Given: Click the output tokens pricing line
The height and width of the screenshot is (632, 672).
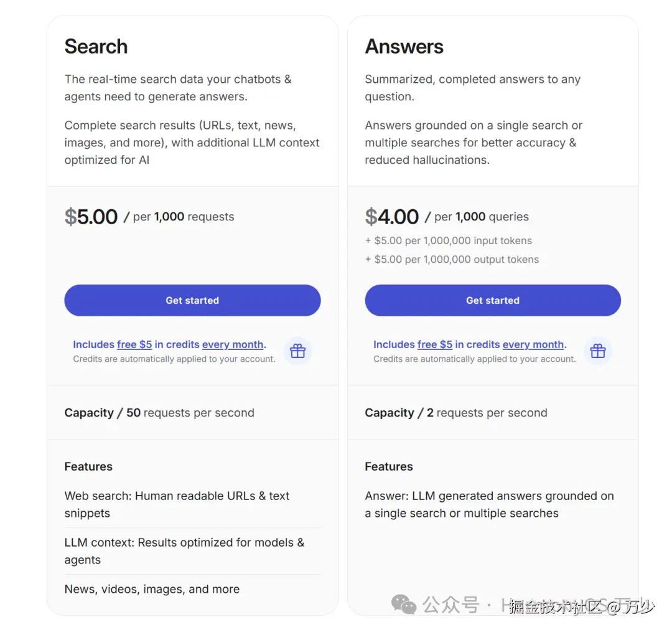Looking at the screenshot, I should click(452, 259).
